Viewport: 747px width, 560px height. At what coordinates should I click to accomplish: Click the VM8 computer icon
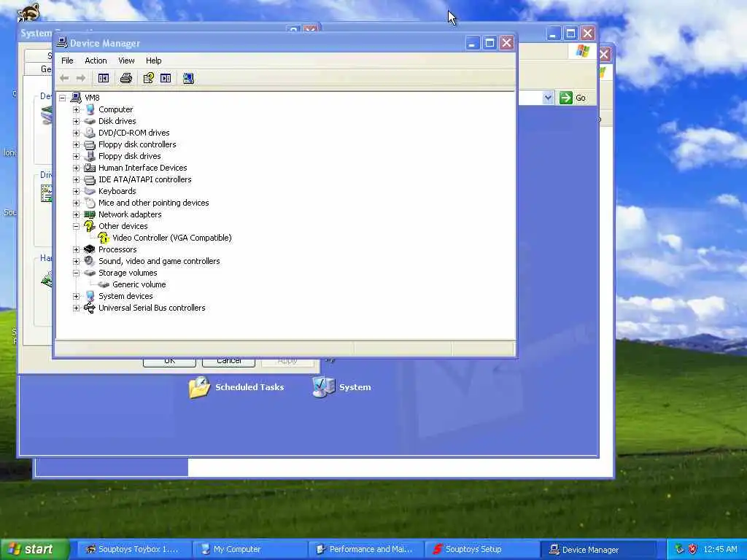(76, 98)
